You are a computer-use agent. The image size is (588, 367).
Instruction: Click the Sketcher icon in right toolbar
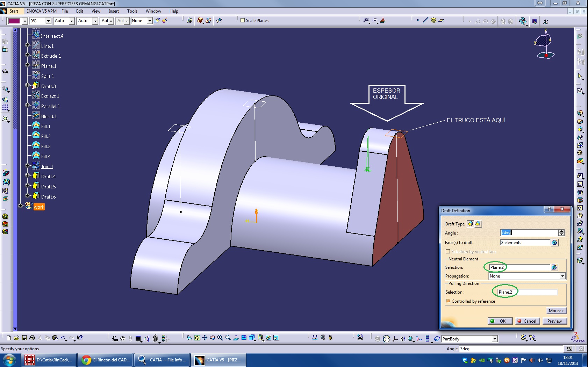[580, 91]
